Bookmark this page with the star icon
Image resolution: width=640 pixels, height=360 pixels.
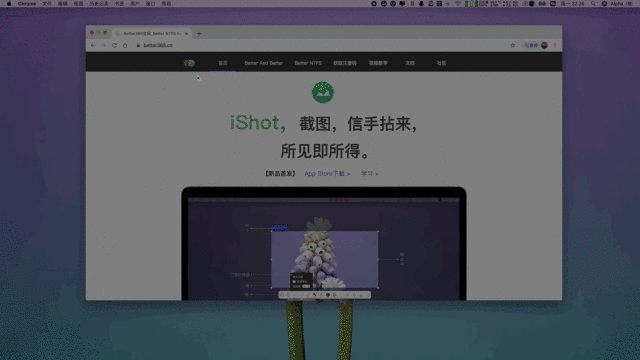pos(513,45)
